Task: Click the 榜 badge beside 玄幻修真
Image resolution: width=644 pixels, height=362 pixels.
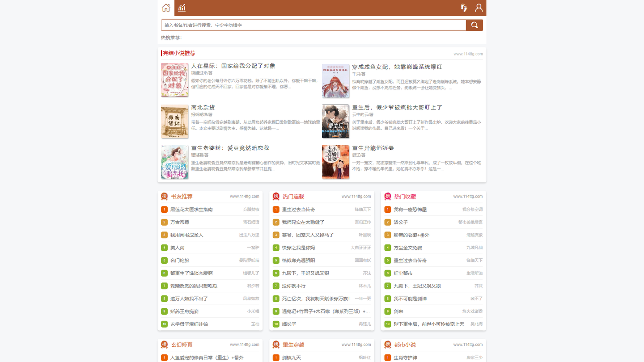Action: [x=164, y=345]
